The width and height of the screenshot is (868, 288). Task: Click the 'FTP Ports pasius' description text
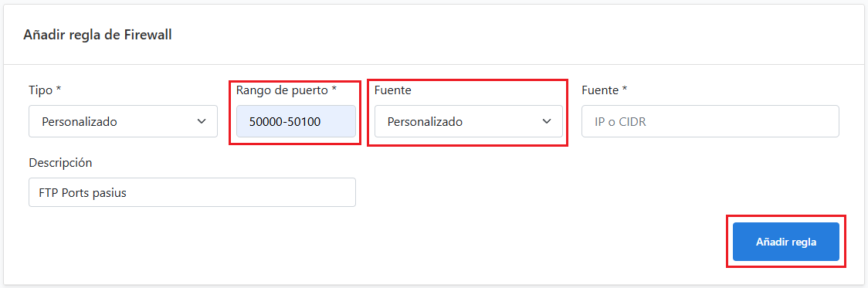point(83,193)
